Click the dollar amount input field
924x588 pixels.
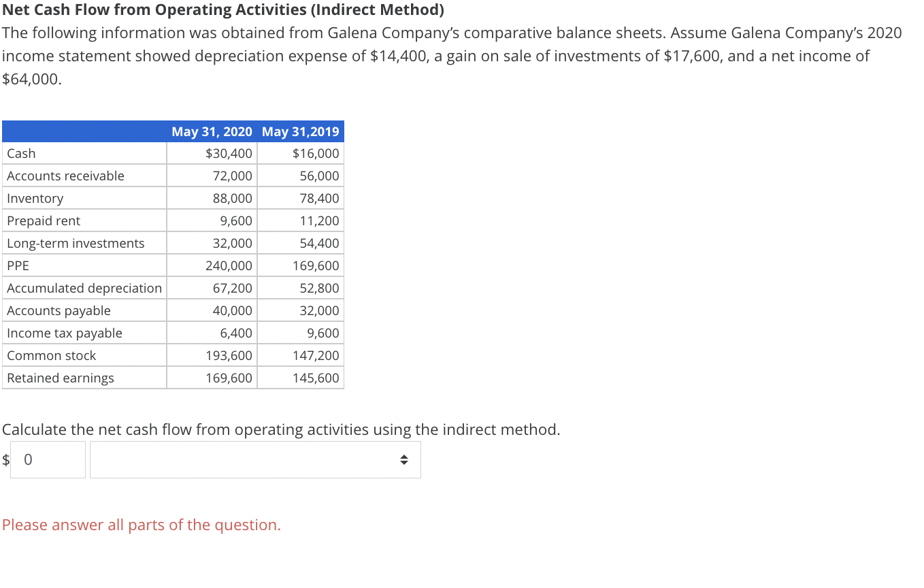pyautogui.click(x=47, y=459)
